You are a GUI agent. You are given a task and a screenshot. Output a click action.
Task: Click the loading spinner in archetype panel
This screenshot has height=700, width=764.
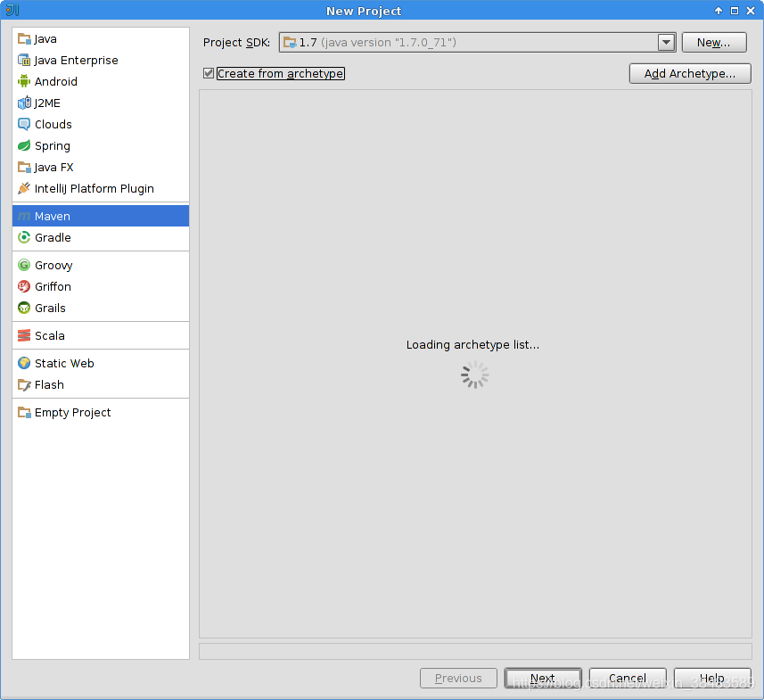[475, 375]
